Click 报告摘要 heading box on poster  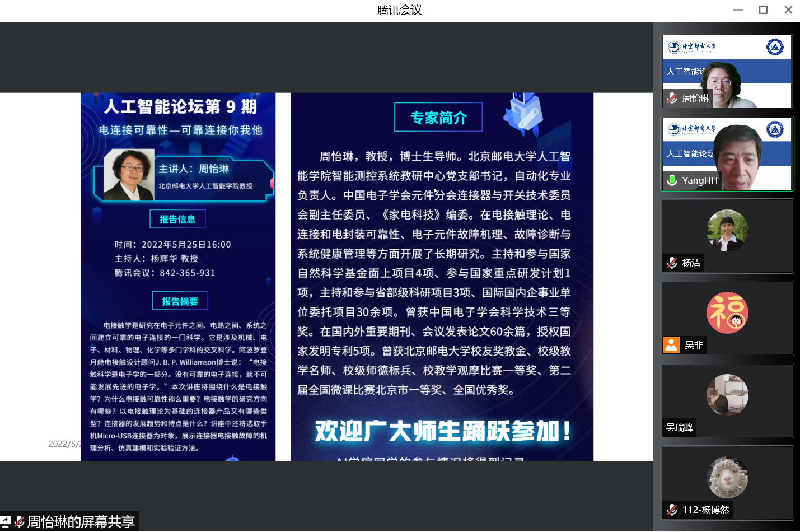click(x=180, y=301)
